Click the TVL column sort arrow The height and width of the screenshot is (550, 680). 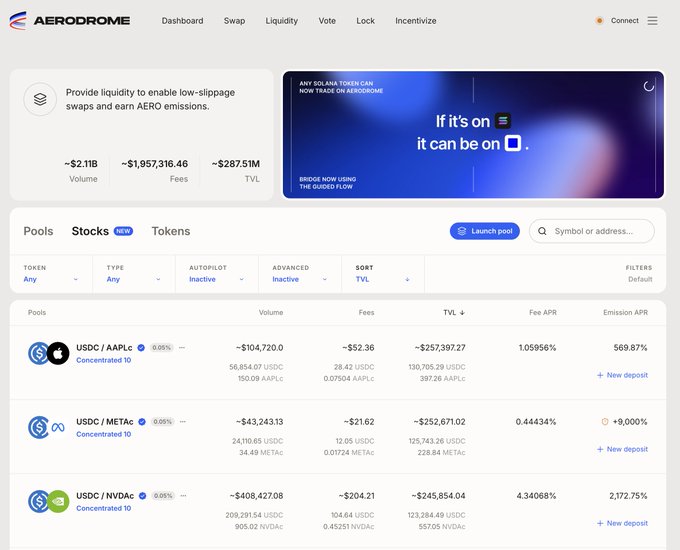[462, 312]
